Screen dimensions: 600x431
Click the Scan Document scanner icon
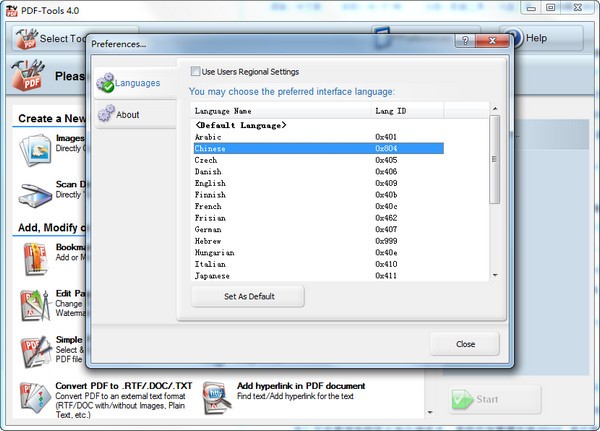(x=35, y=195)
